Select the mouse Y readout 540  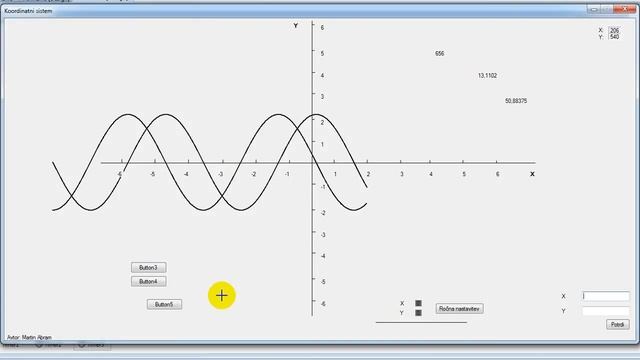(614, 37)
